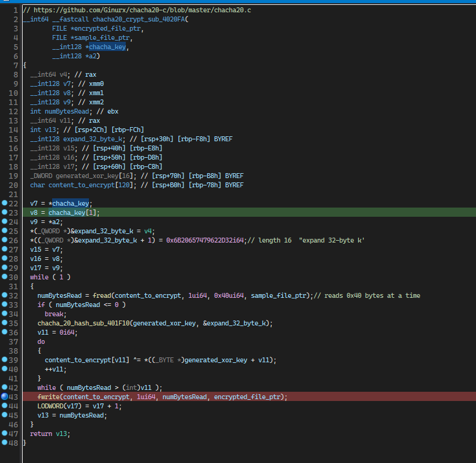Screen dimensions: 476x463
Task: Click fwrite call on line 43
Action: tap(48, 397)
